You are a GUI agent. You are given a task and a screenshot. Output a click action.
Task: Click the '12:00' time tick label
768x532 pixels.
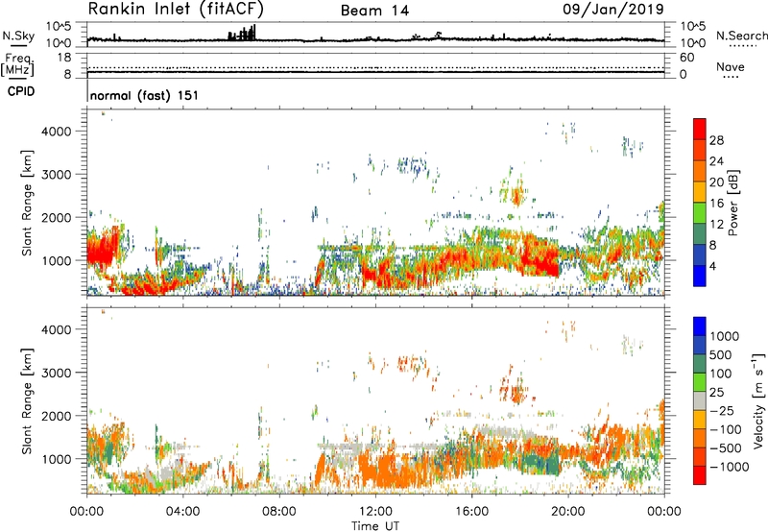[x=375, y=512]
